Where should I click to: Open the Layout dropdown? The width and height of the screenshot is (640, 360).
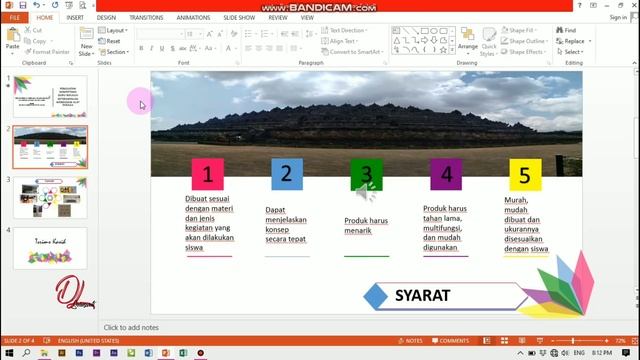pos(113,31)
